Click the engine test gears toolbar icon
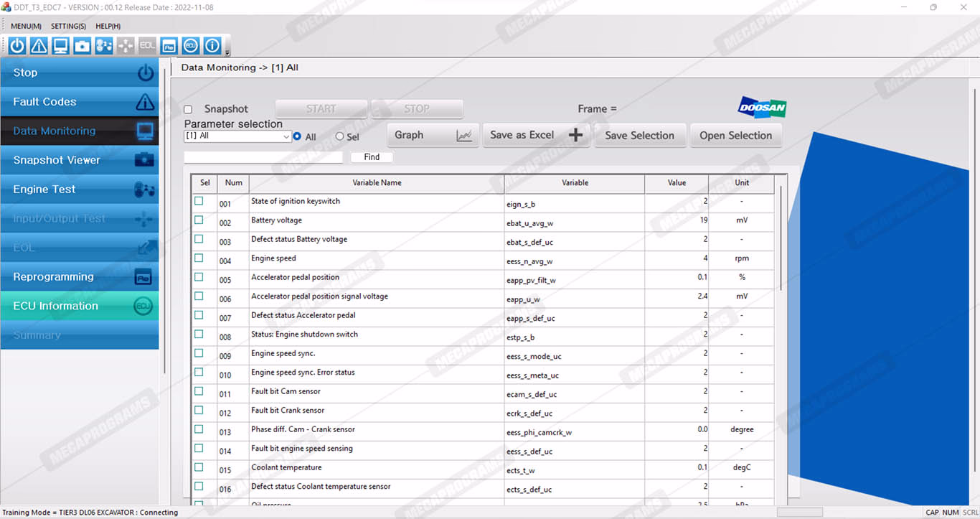Viewport: 980px width, 519px height. [104, 46]
